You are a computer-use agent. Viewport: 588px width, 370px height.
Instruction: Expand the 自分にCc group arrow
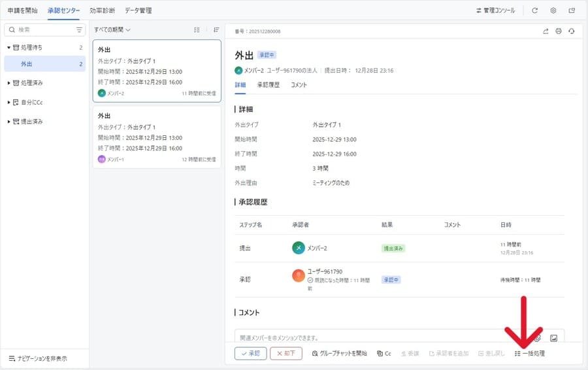(8, 102)
